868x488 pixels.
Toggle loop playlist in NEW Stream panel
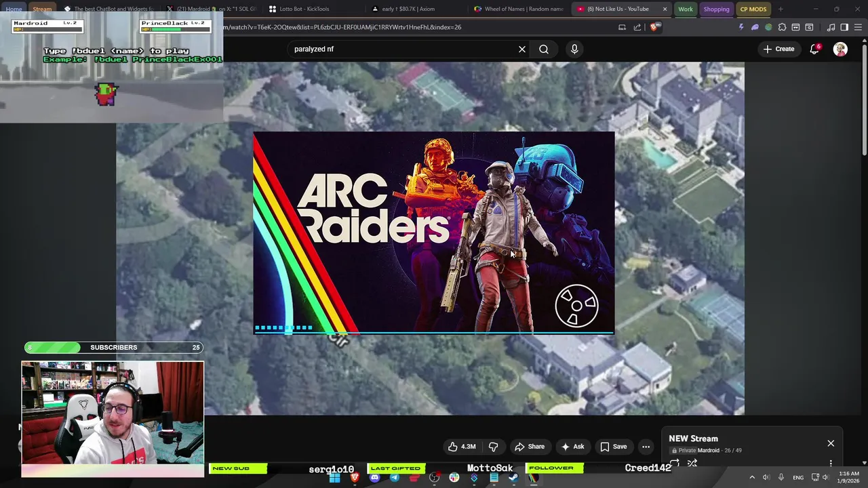tap(675, 464)
